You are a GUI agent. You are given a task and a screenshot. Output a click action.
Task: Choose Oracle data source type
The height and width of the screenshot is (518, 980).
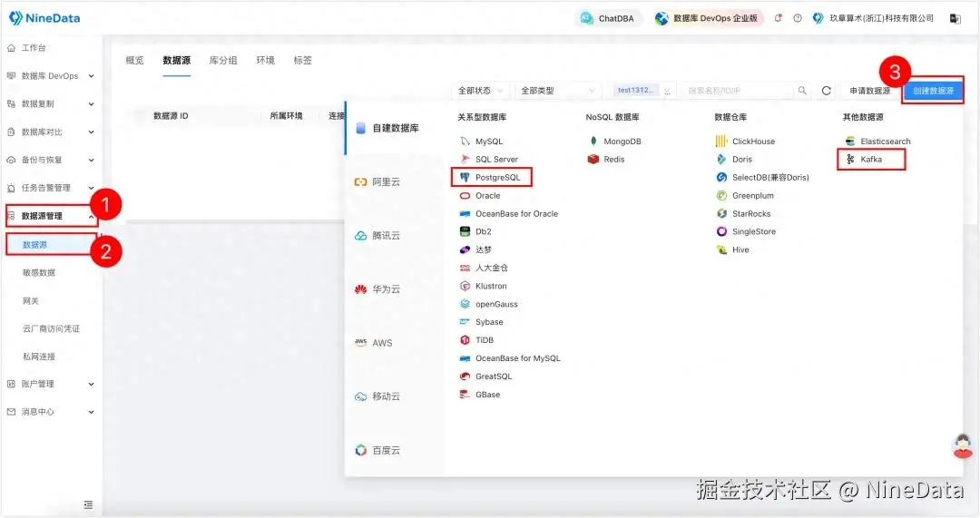(480, 196)
